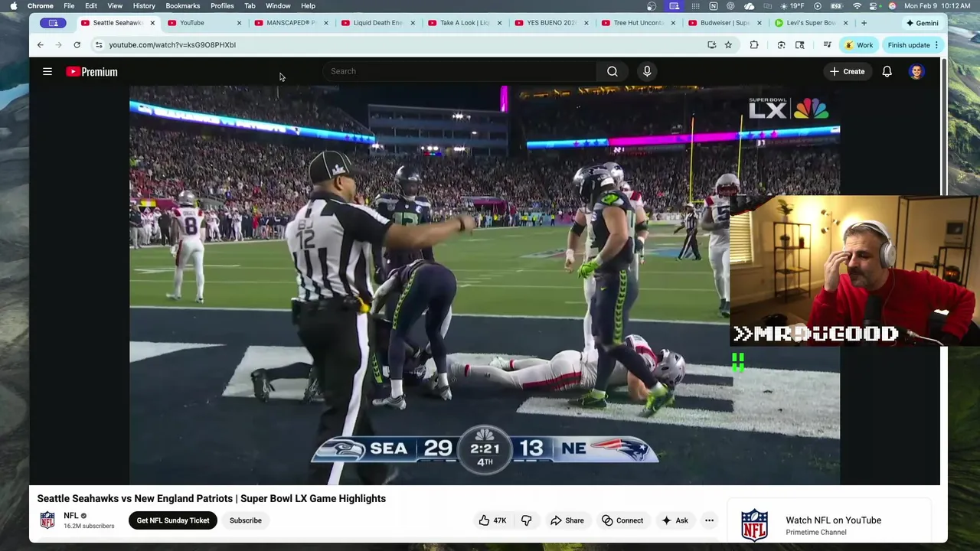Viewport: 980px width, 551px height.
Task: Click the Notion menu bar icon
Action: (713, 6)
